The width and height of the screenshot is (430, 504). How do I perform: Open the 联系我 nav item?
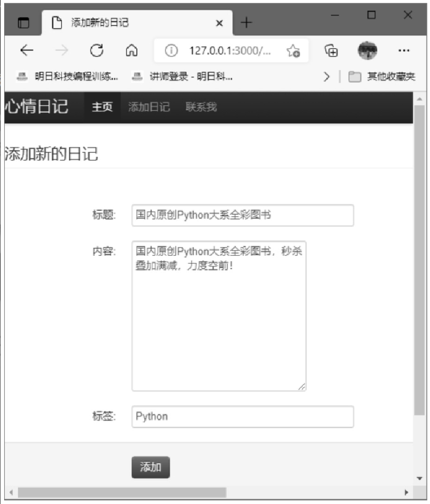pos(201,107)
